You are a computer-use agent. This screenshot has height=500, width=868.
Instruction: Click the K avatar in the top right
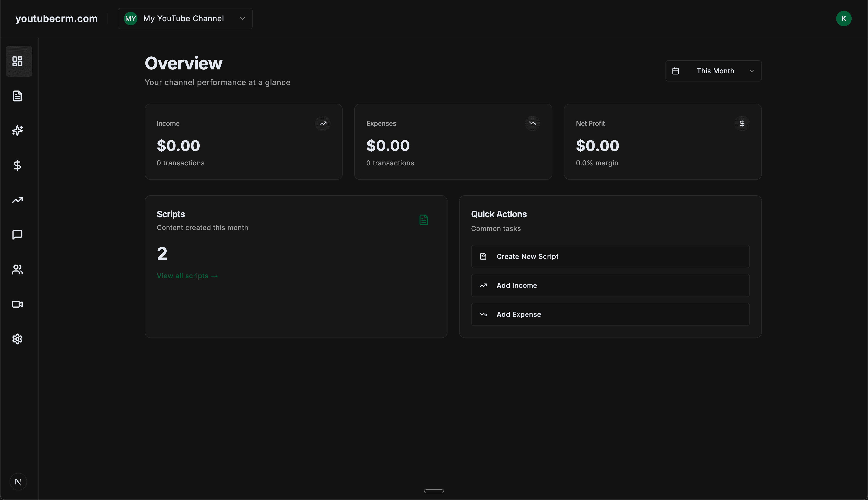click(x=844, y=19)
